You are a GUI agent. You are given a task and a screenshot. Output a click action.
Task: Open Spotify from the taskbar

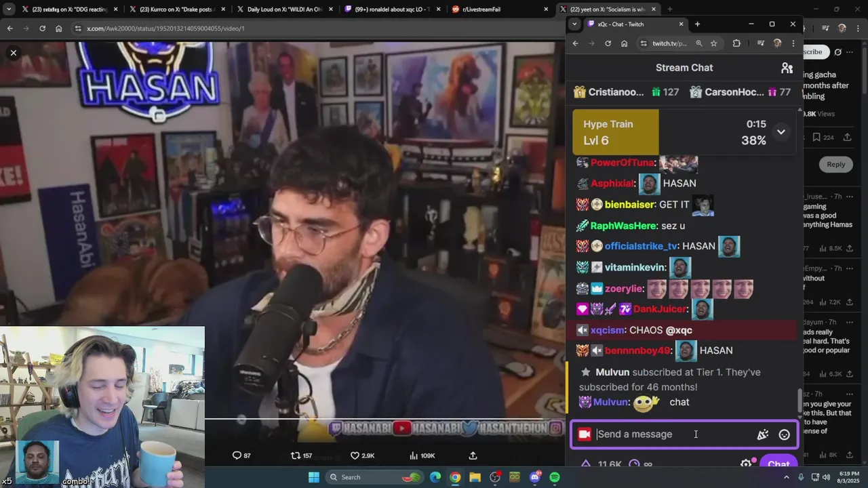click(555, 477)
